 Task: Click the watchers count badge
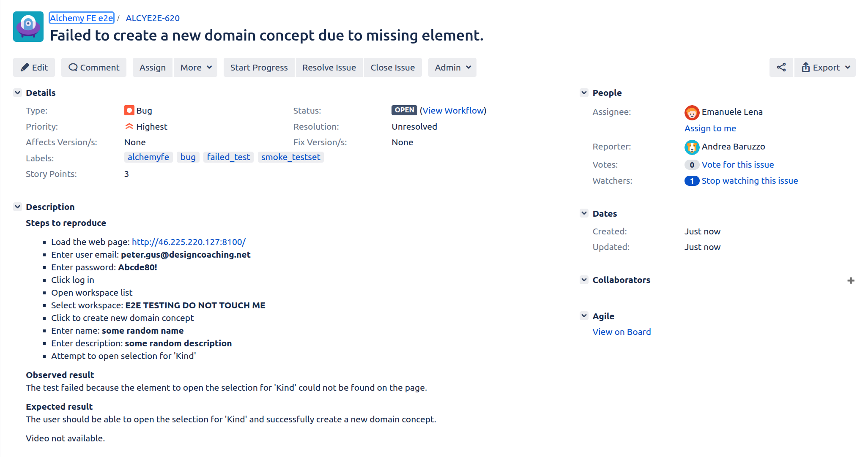pyautogui.click(x=692, y=181)
